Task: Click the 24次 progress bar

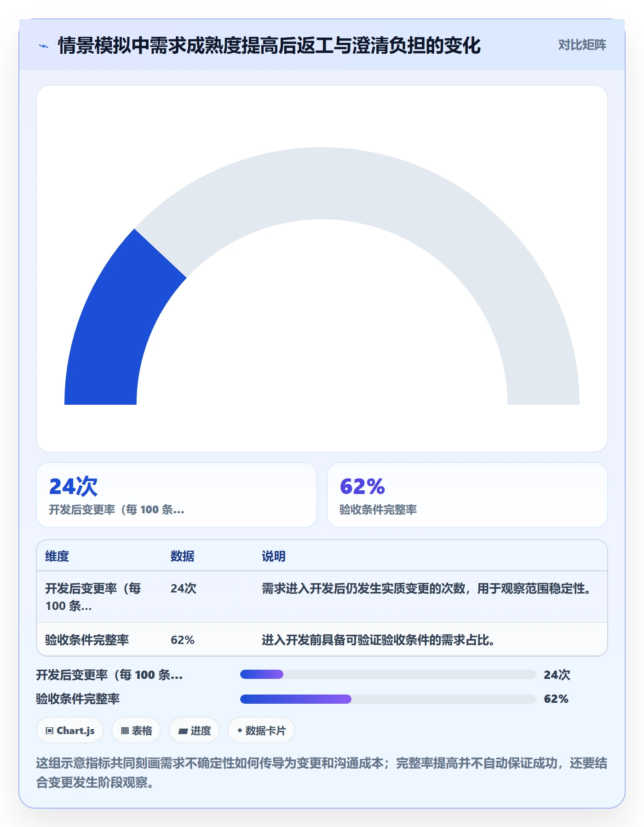Action: coord(388,674)
